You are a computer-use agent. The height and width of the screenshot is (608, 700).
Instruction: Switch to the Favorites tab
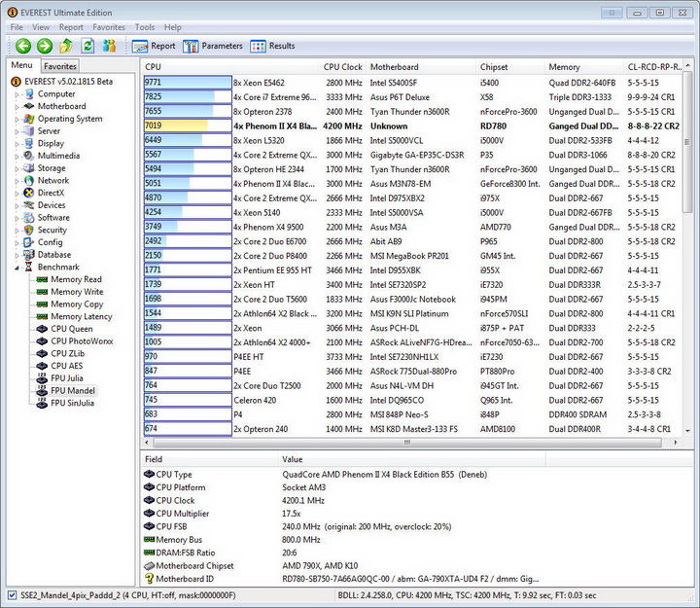click(x=60, y=66)
